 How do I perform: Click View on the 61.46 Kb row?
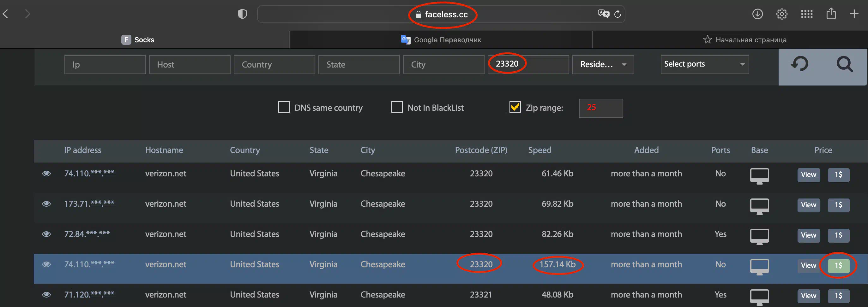[x=809, y=175]
